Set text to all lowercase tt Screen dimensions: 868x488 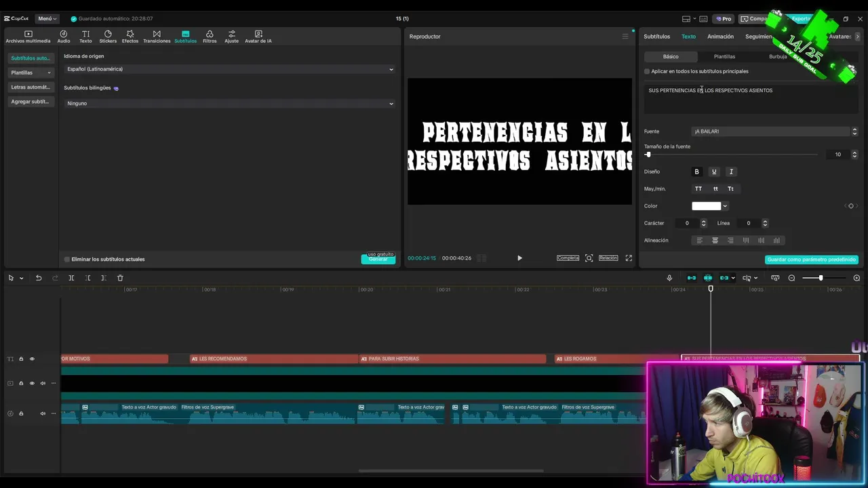715,188
